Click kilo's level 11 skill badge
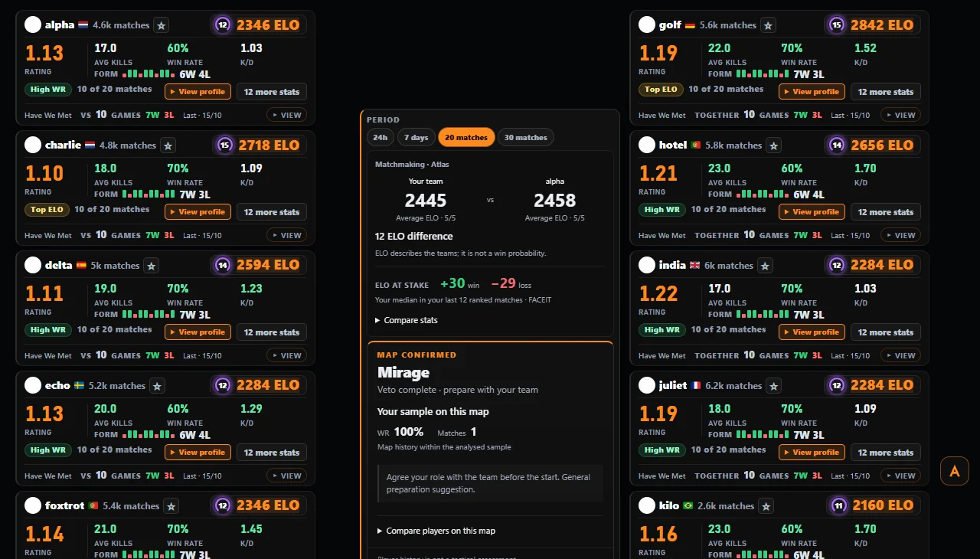 click(x=839, y=505)
